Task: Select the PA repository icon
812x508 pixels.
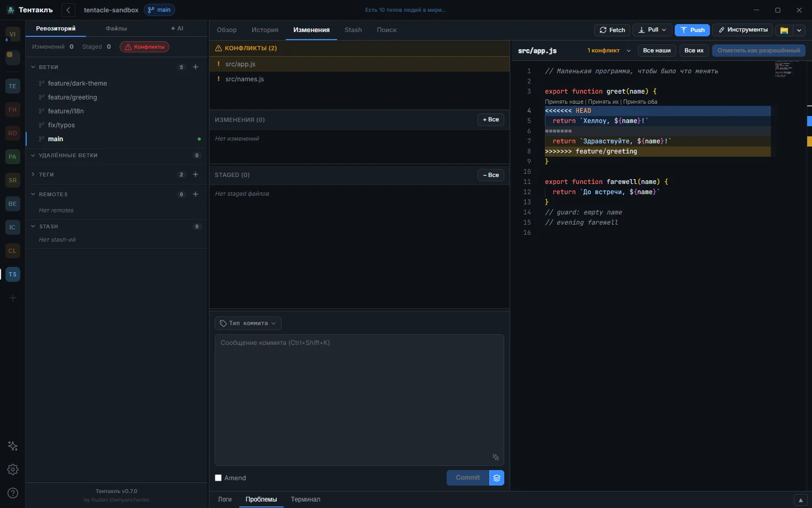Action: pyautogui.click(x=13, y=157)
